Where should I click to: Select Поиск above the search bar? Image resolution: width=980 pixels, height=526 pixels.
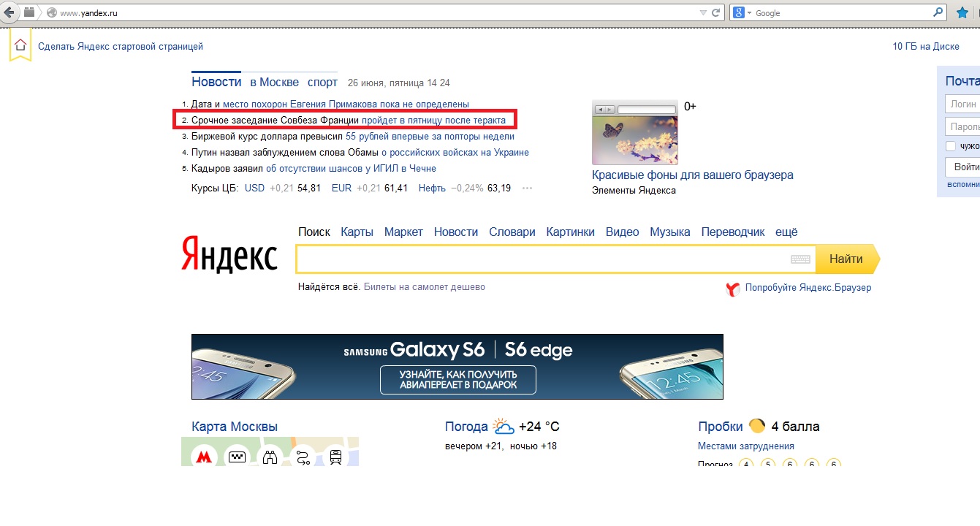coord(314,232)
